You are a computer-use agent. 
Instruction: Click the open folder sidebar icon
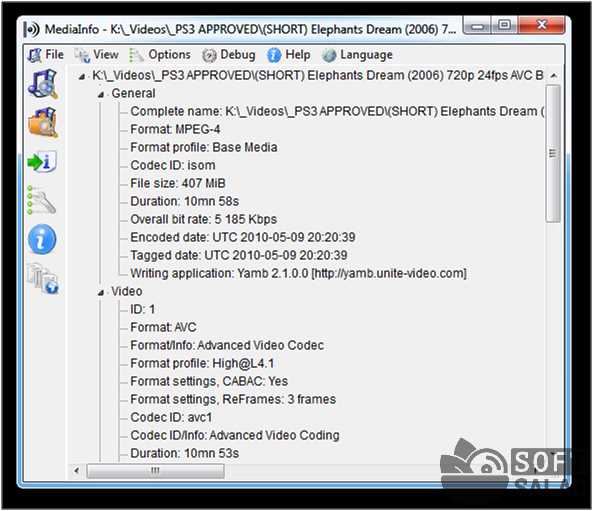(43, 122)
